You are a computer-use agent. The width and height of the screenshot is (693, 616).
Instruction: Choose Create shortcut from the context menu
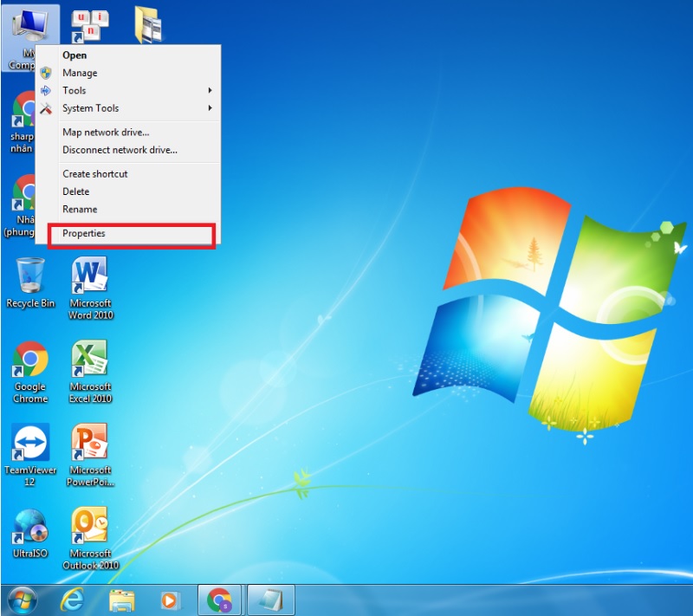(95, 174)
